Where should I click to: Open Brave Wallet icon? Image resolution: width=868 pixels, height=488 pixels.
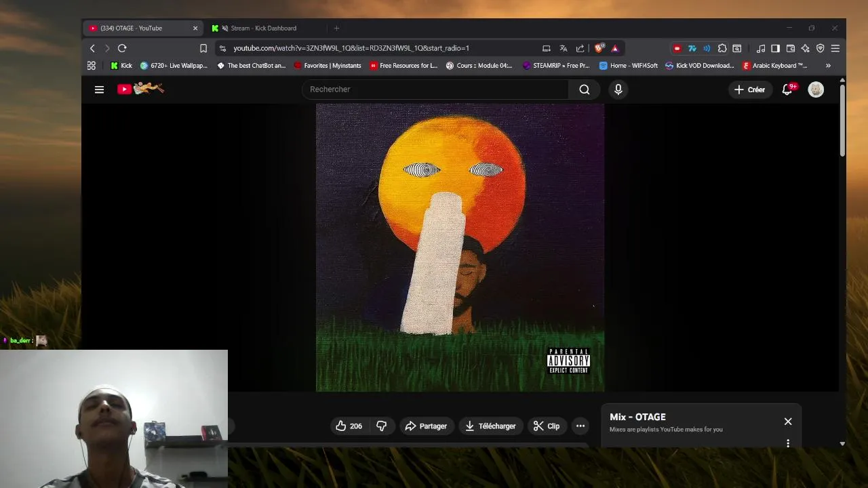[x=790, y=48]
